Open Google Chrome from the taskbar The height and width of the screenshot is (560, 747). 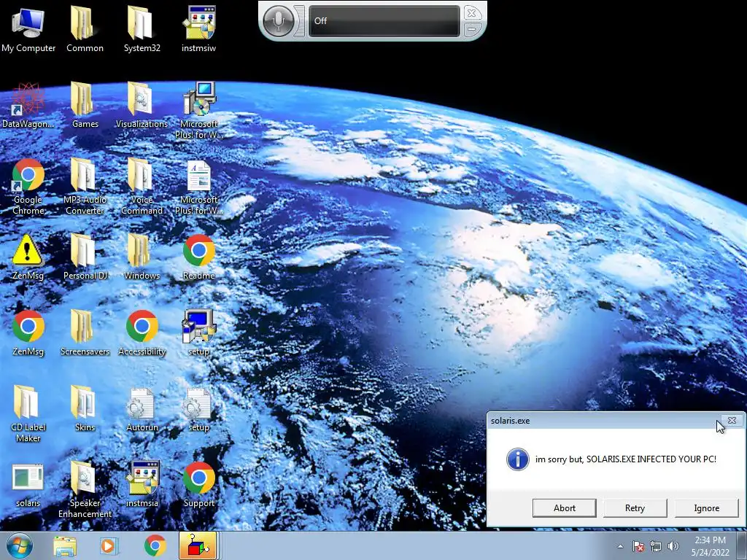coord(155,546)
